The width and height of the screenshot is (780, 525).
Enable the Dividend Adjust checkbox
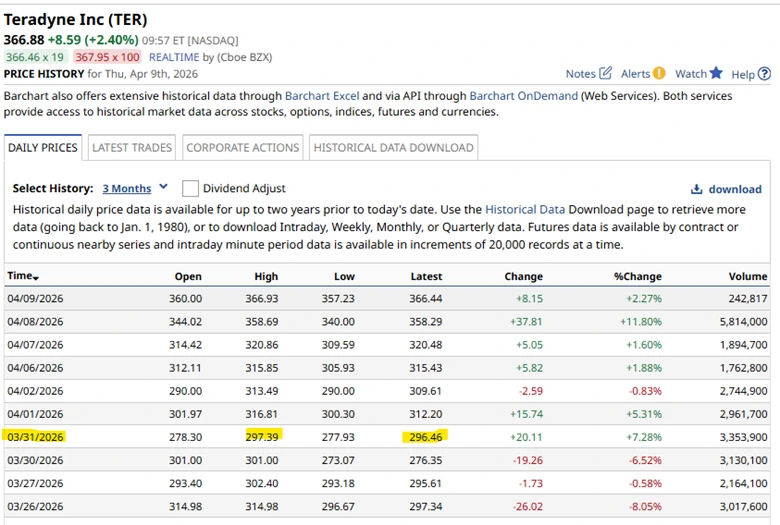[x=190, y=188]
